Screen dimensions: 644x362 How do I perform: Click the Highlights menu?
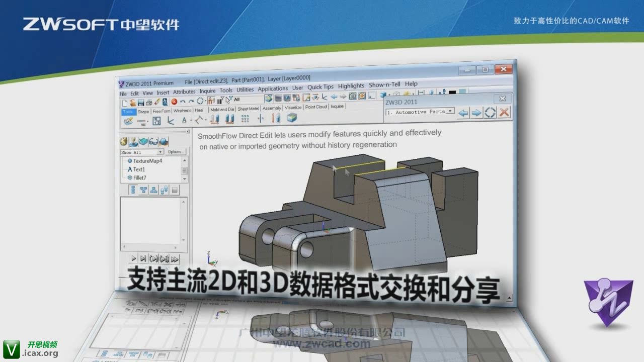pyautogui.click(x=351, y=86)
